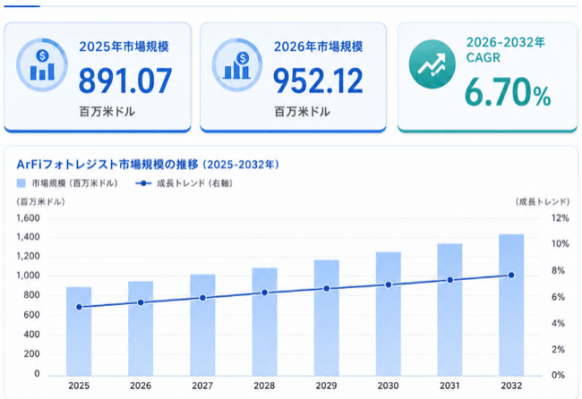Click the 2025 bar in the chart
Image resolution: width=582 pixels, height=399 pixels.
(x=79, y=331)
